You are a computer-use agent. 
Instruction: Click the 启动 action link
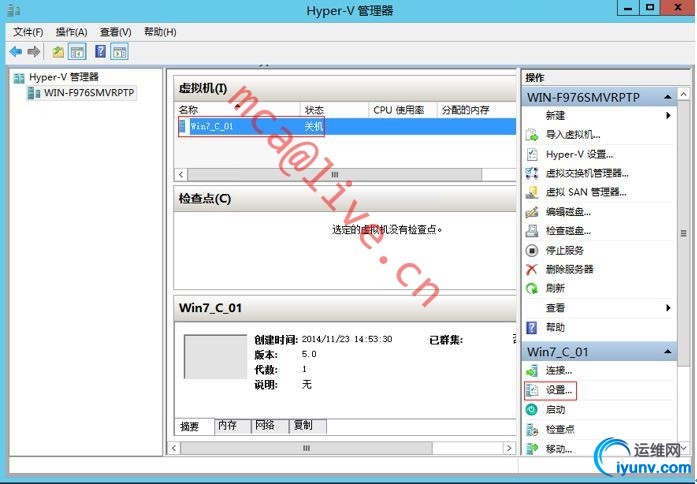pyautogui.click(x=555, y=410)
